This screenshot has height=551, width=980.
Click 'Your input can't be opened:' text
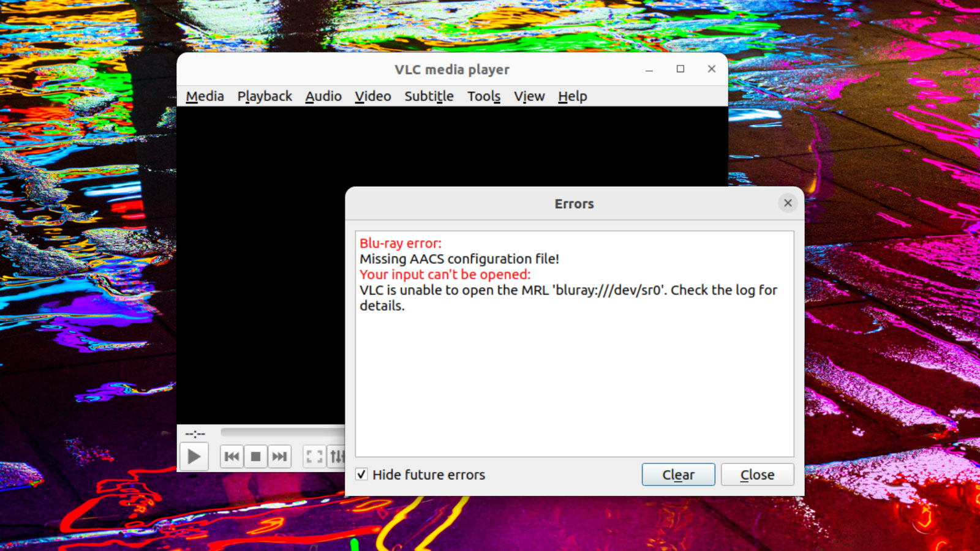coord(445,274)
